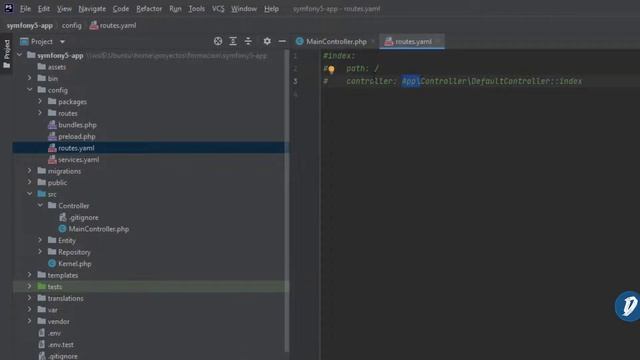Select the .env file
Image resolution: width=640 pixels, height=360 pixels.
click(49, 333)
